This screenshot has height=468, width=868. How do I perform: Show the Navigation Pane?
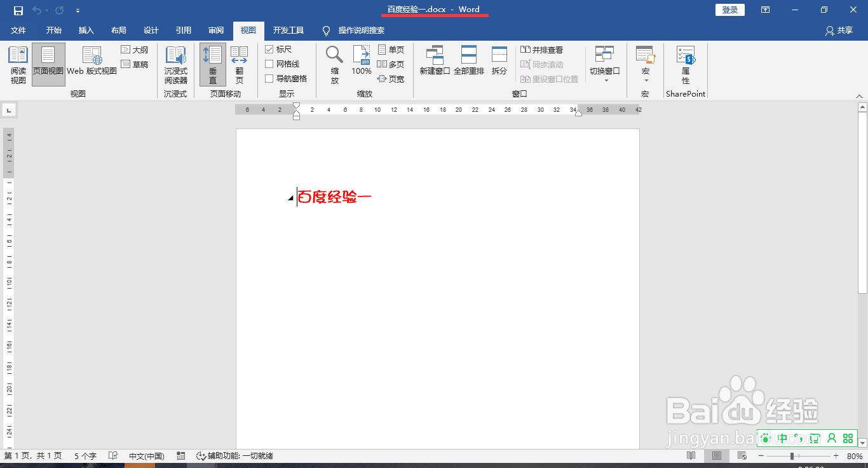point(269,78)
